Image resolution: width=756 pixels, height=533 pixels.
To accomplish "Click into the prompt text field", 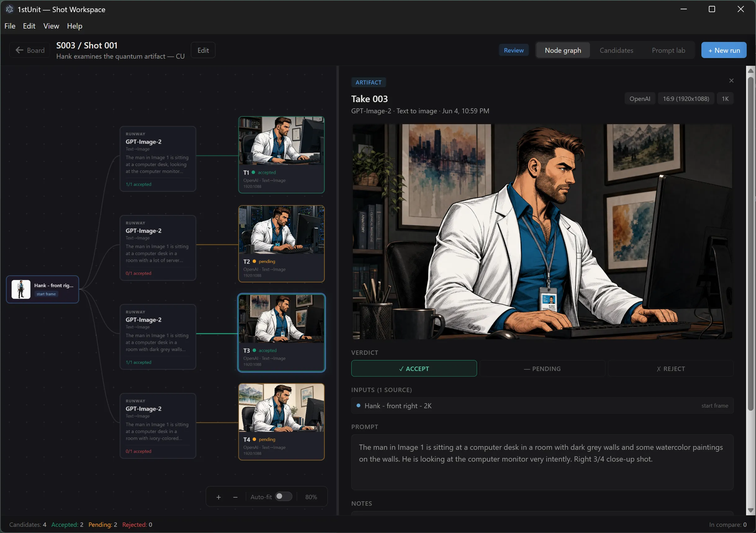I will pos(542,462).
